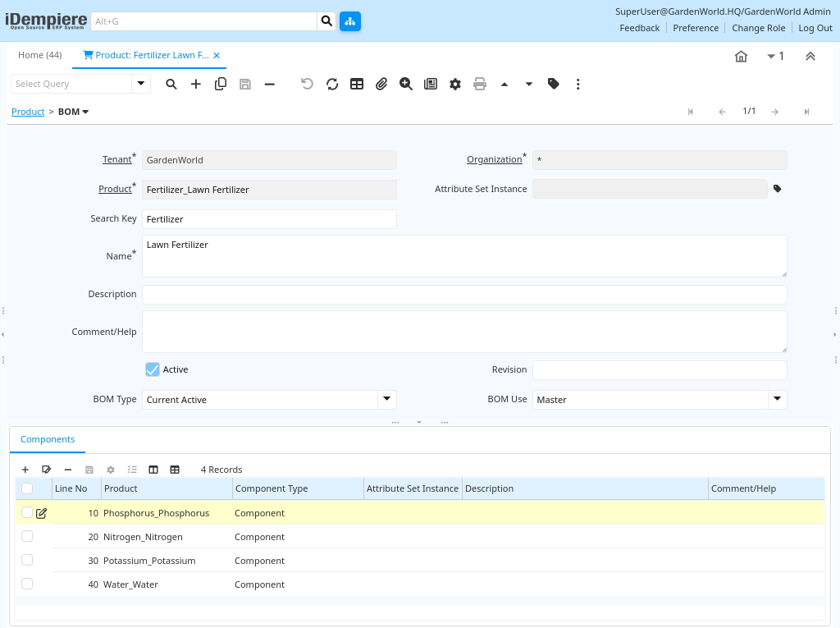This screenshot has width=840, height=628.
Task: Uncheck the Active checkbox
Action: 152,369
